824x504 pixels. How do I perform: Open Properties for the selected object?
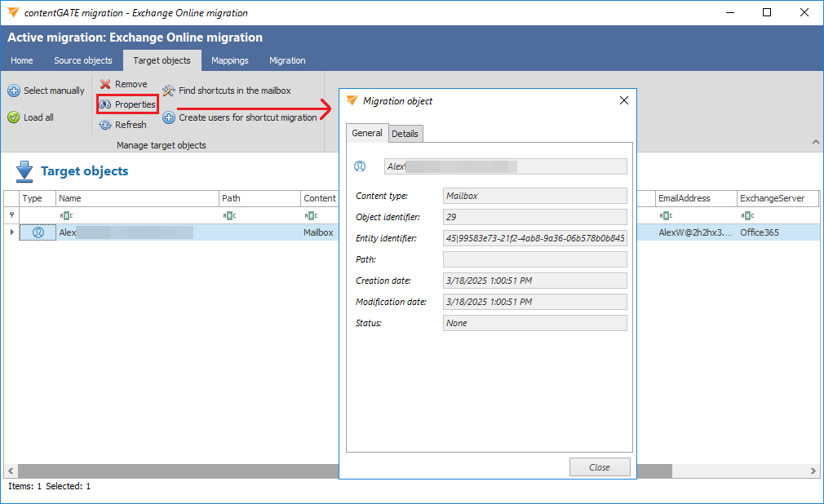tap(127, 104)
